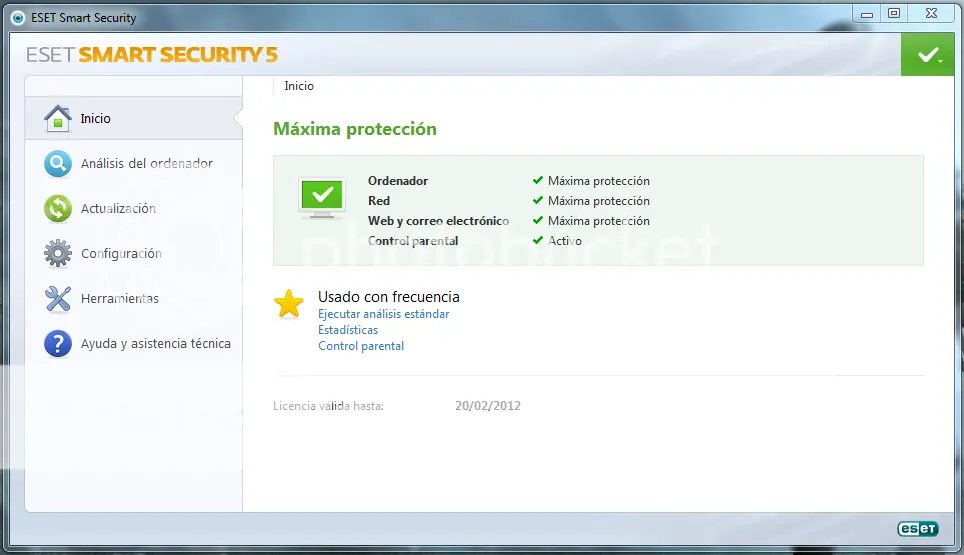This screenshot has height=555, width=964.
Task: Close the ESET Smart Security window
Action: pyautogui.click(x=931, y=14)
